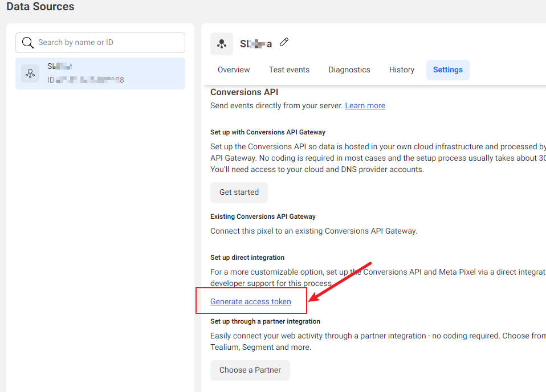This screenshot has width=546, height=392.
Task: Click the blurred ID line in the list entry
Action: [85, 80]
